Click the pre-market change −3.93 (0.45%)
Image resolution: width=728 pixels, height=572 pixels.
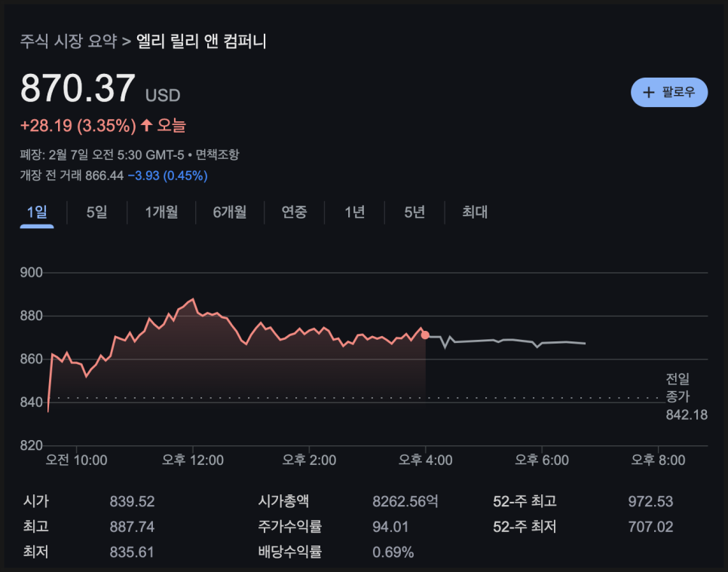167,176
